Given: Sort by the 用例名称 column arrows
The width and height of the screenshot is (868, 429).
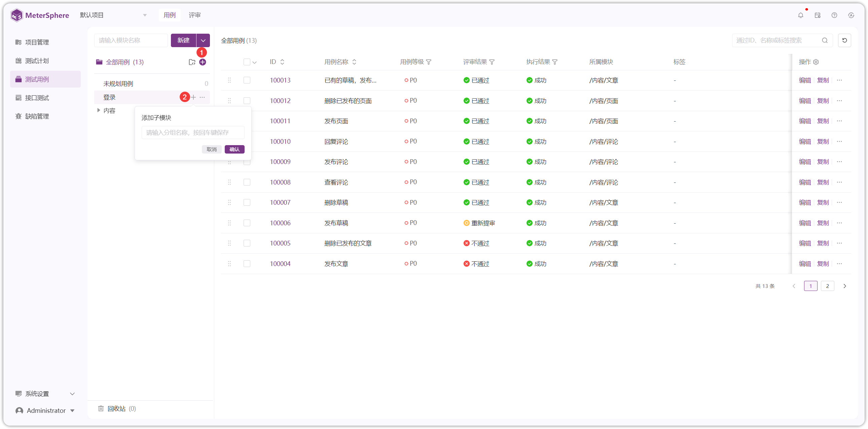Looking at the screenshot, I should 354,62.
